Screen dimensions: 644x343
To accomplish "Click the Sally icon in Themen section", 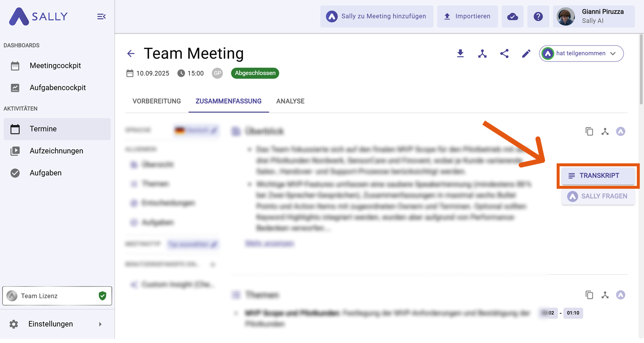I will [621, 295].
